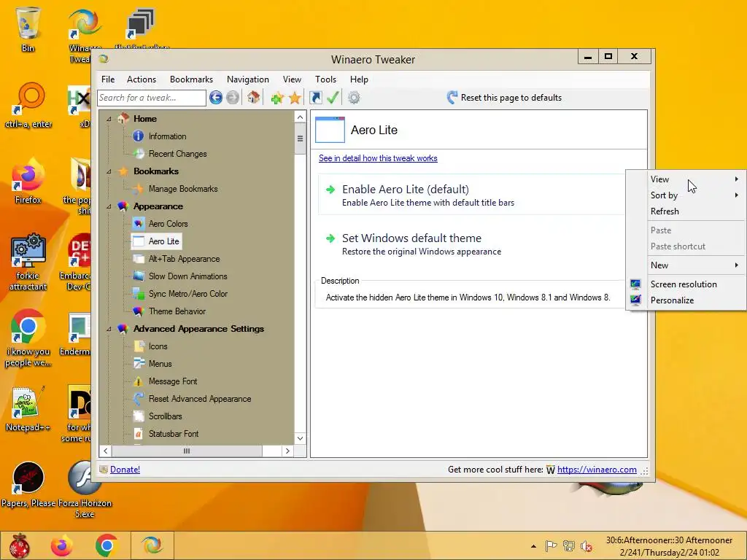Select Manage Bookmarks tree item
This screenshot has width=747, height=560.
tap(183, 189)
